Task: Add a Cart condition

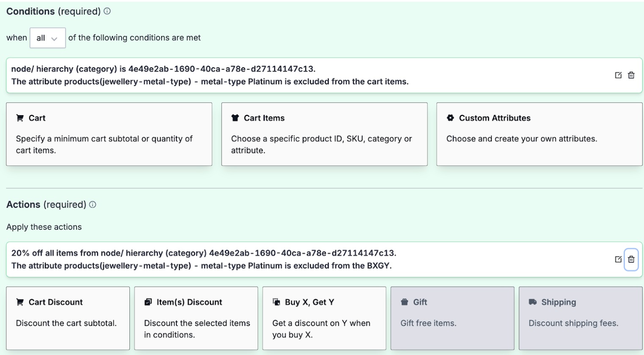Action: click(x=109, y=134)
